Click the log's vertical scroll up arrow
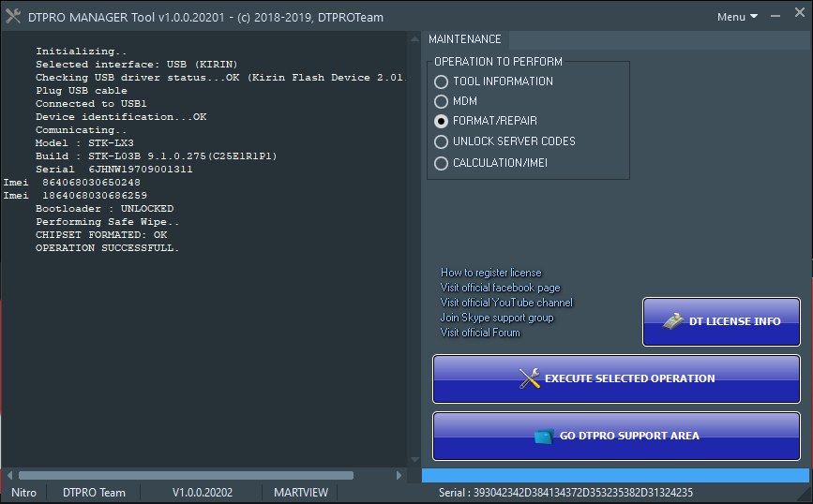The width and height of the screenshot is (813, 504). click(414, 38)
